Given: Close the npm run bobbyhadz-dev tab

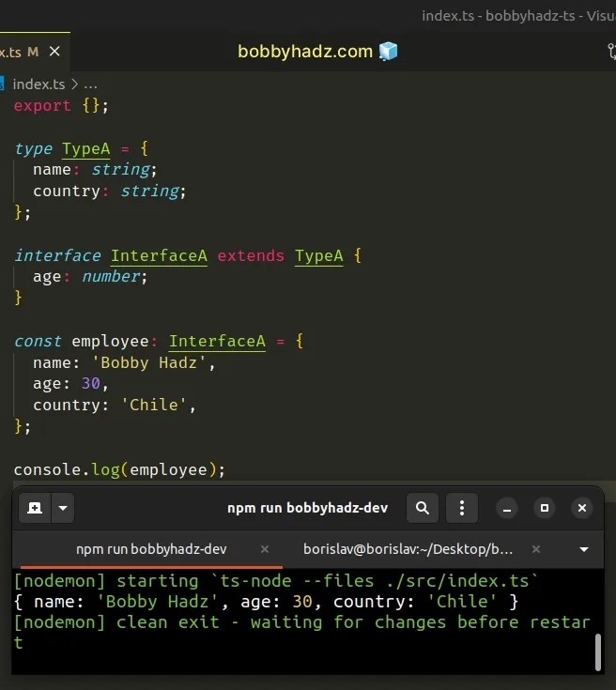Looking at the screenshot, I should (x=265, y=549).
